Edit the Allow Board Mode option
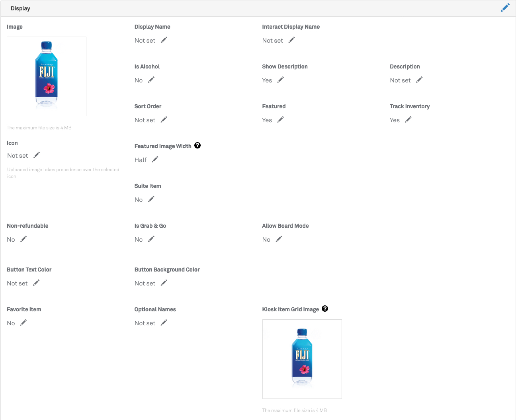 point(278,239)
